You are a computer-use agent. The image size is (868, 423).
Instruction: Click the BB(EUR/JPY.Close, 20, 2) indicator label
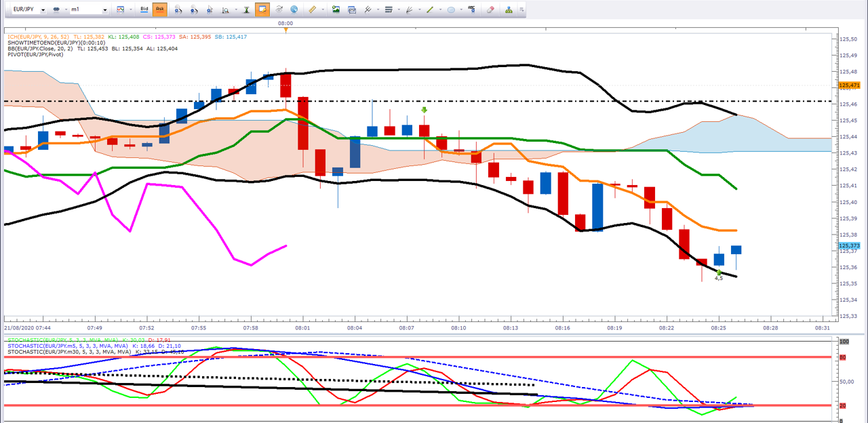pos(41,49)
